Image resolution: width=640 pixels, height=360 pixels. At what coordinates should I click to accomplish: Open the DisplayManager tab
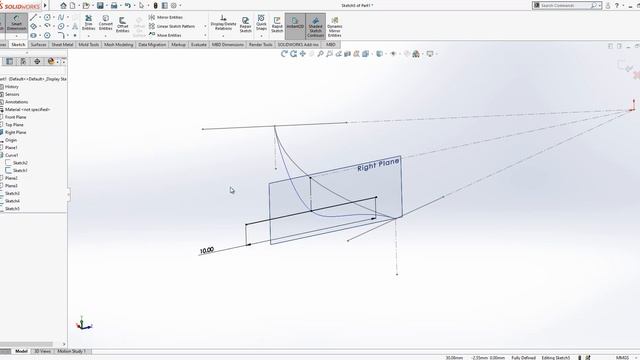(x=51, y=61)
